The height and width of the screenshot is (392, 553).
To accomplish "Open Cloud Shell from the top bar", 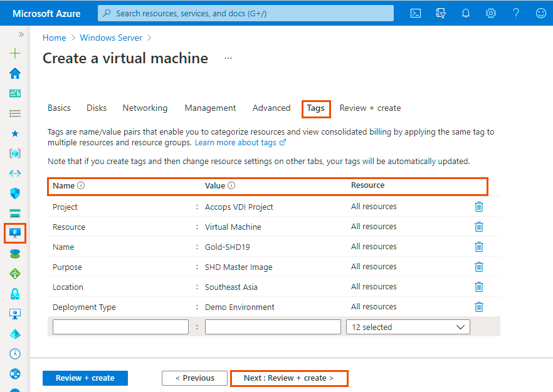I will (x=416, y=13).
